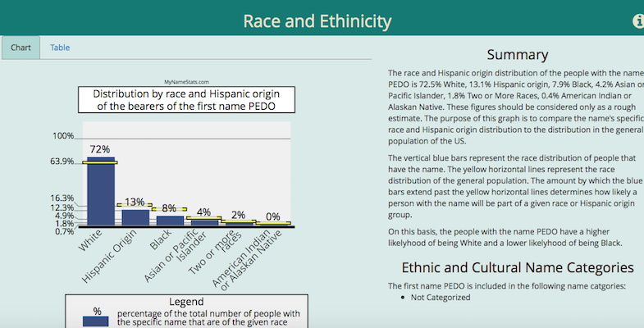Click the chart title box about PEDO distribution
Image resolution: width=644 pixels, height=328 pixels.
185,100
